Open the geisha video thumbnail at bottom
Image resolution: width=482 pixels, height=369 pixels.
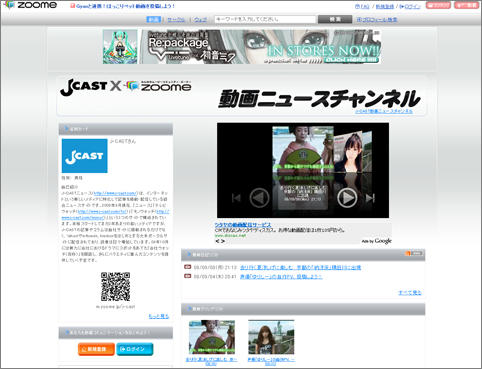coord(212,337)
